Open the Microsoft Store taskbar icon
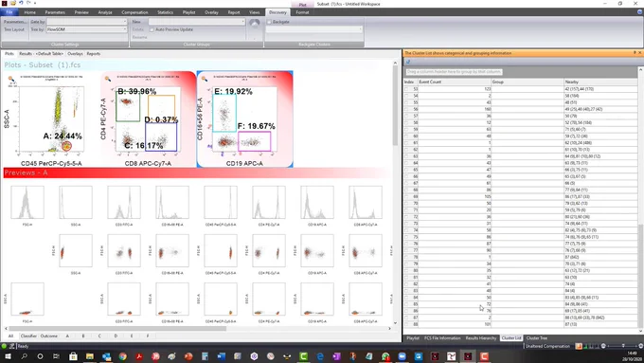 pyautogui.click(x=73, y=356)
